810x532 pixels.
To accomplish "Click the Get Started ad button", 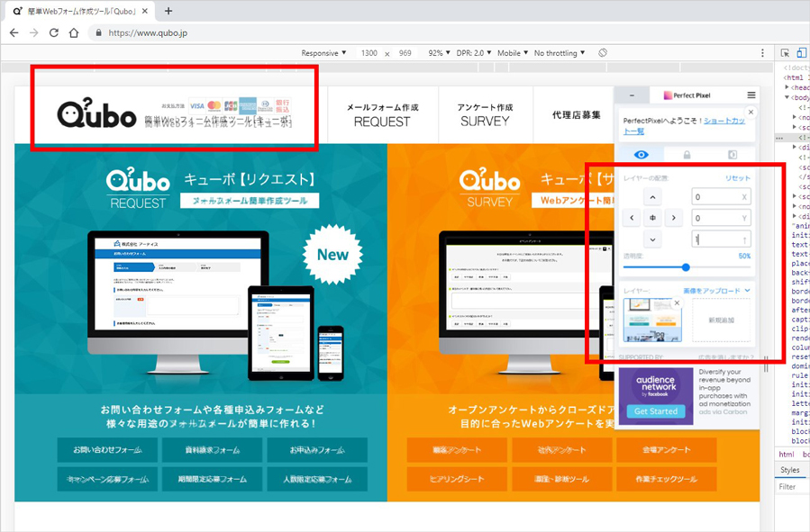I will (656, 411).
